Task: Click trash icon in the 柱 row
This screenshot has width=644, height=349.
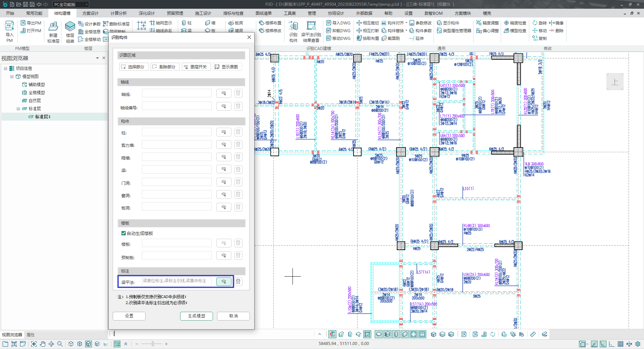Action: [x=238, y=132]
